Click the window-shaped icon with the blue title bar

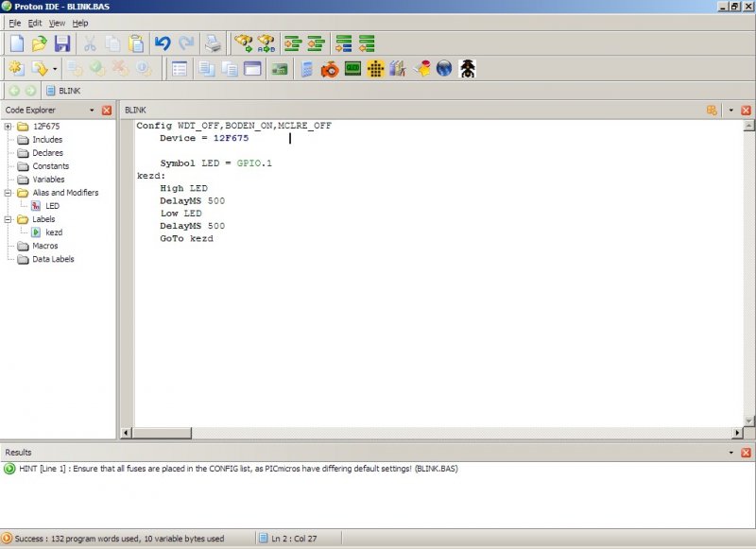[252, 69]
